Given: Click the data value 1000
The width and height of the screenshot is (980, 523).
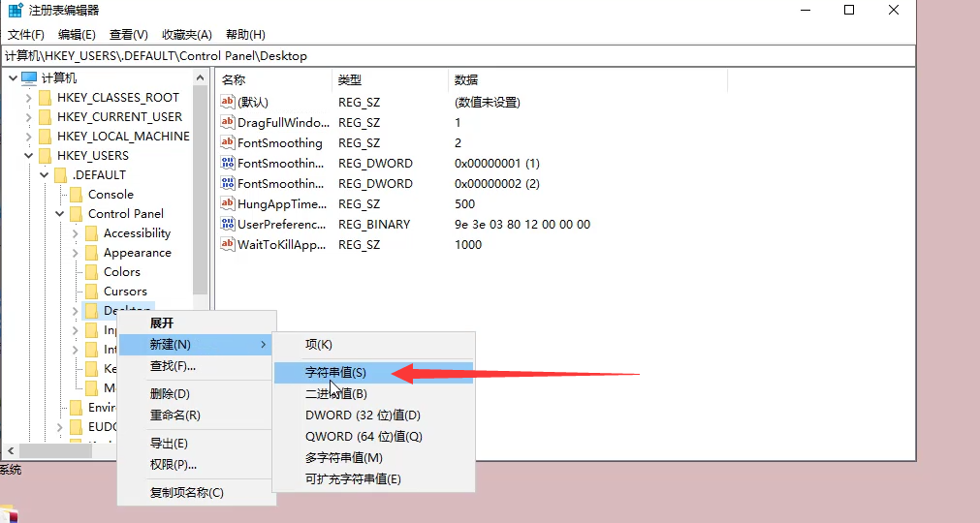Looking at the screenshot, I should [x=468, y=245].
